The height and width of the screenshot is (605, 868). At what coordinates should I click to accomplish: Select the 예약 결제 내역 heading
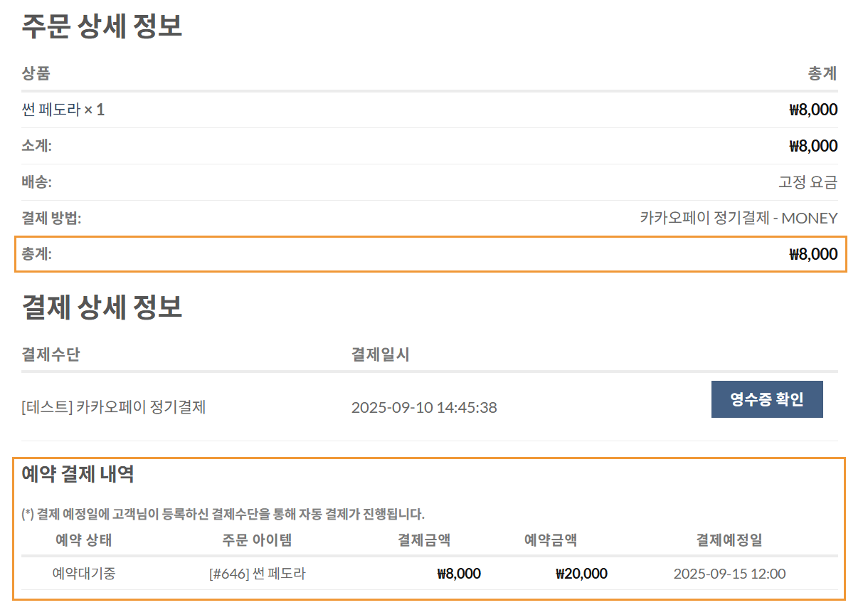[x=78, y=474]
